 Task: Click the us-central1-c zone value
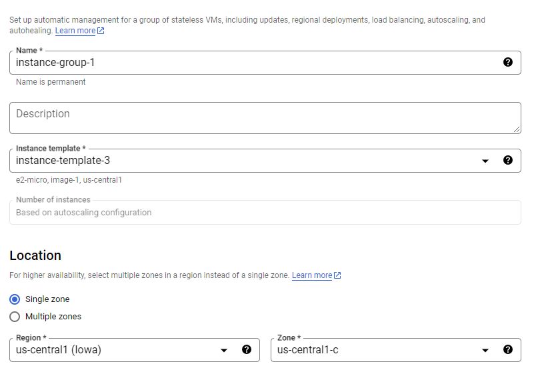pos(308,350)
